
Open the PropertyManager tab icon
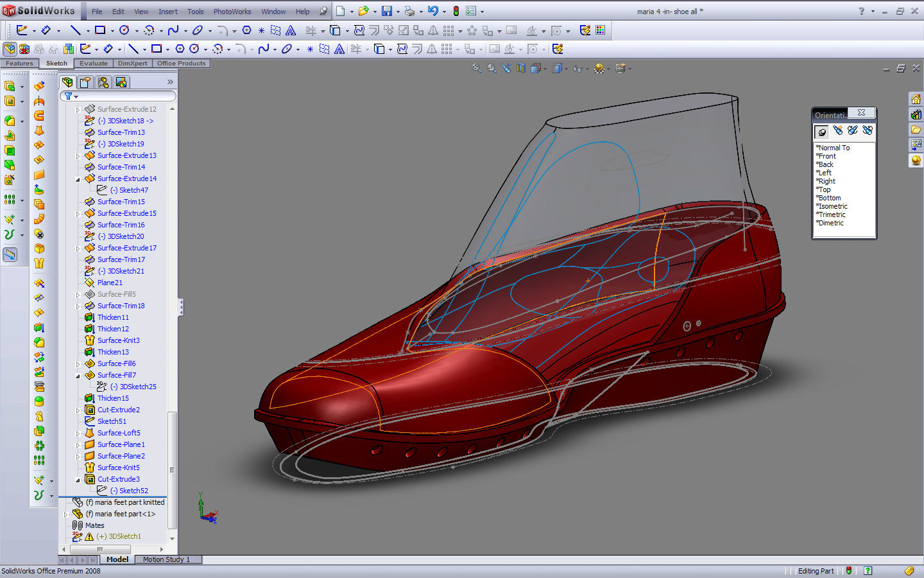click(x=85, y=82)
